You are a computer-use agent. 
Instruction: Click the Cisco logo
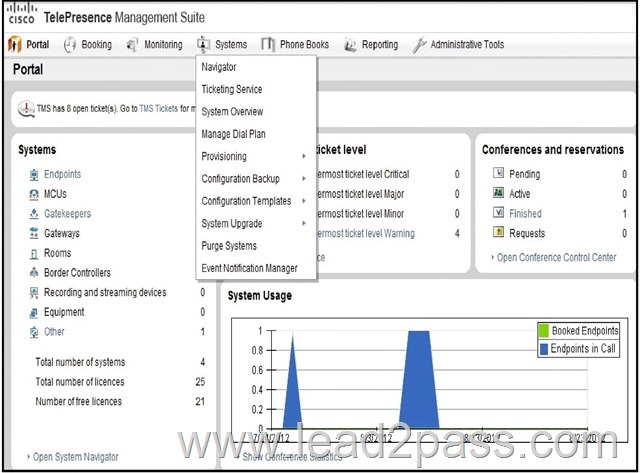pyautogui.click(x=22, y=13)
